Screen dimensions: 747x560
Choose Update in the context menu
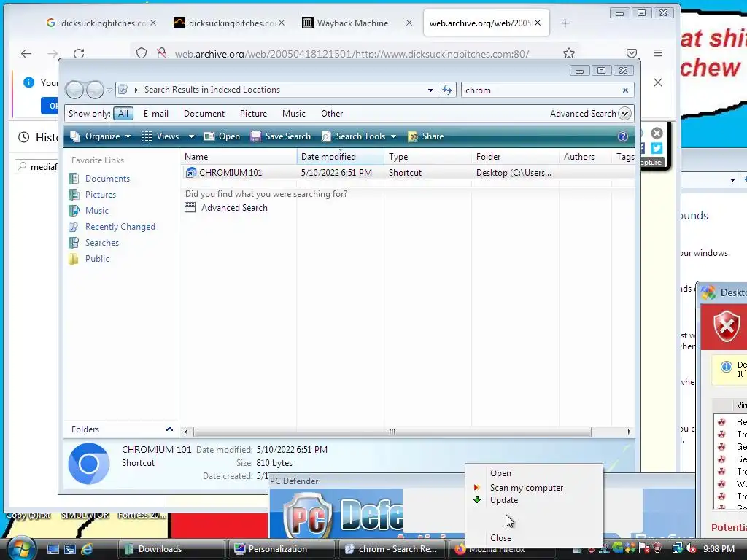tap(503, 500)
